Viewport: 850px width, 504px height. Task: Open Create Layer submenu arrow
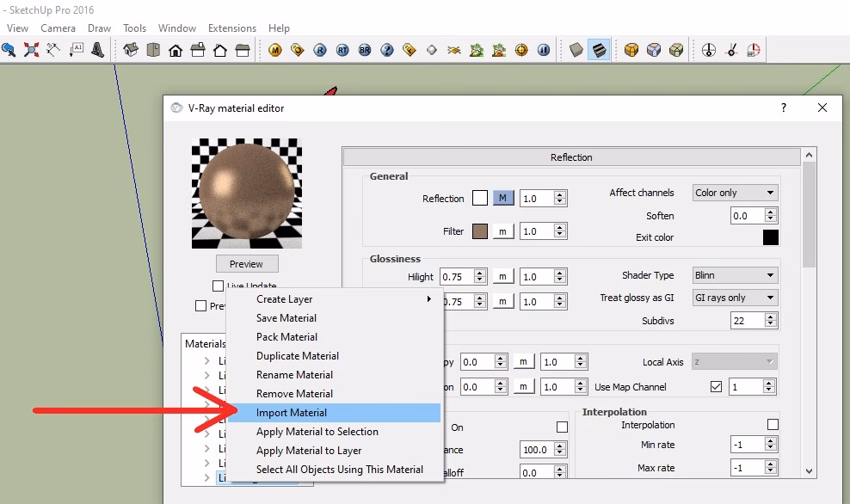pos(428,299)
